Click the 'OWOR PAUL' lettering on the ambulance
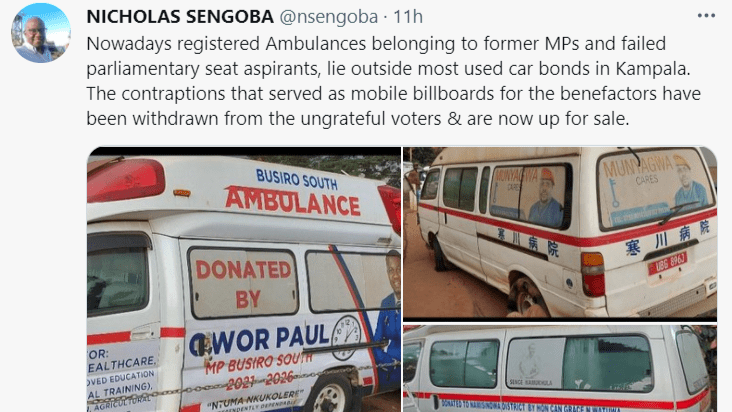 (x=259, y=340)
